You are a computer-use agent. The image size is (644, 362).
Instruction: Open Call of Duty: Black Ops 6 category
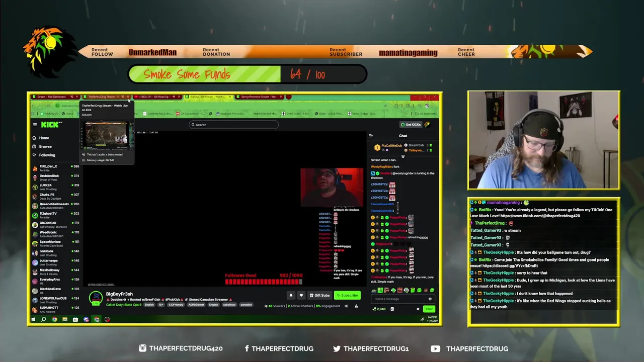(x=124, y=305)
